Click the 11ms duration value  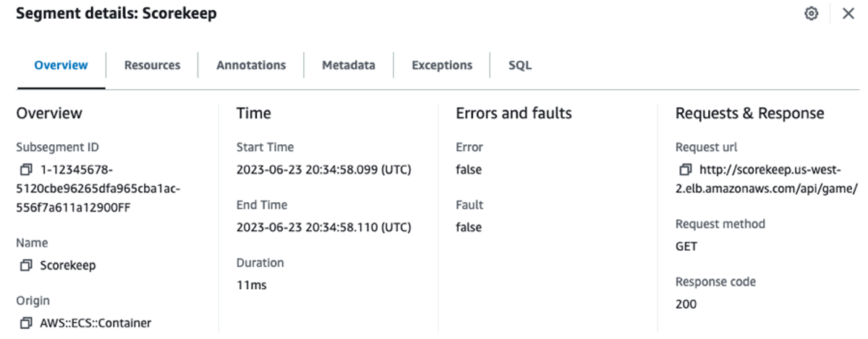pos(252,285)
